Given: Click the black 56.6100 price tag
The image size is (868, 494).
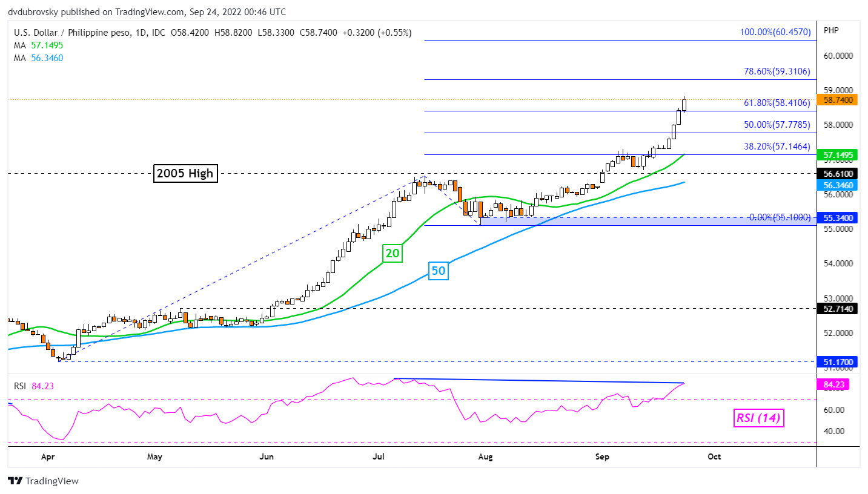Looking at the screenshot, I should pyautogui.click(x=838, y=173).
